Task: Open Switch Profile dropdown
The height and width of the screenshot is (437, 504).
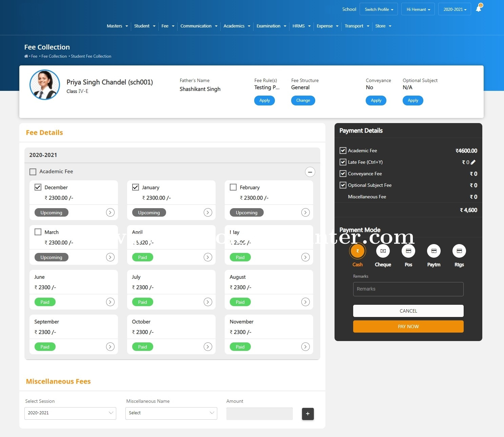Action: (379, 9)
